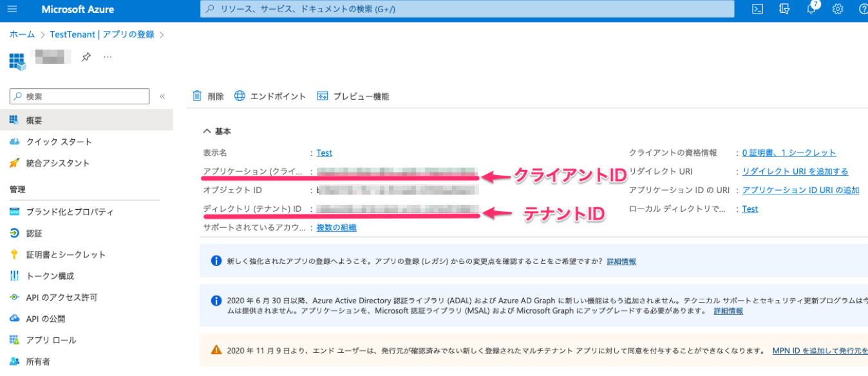Image resolution: width=868 pixels, height=376 pixels.
Task: Go to ホーム breadcrumb
Action: 23,35
